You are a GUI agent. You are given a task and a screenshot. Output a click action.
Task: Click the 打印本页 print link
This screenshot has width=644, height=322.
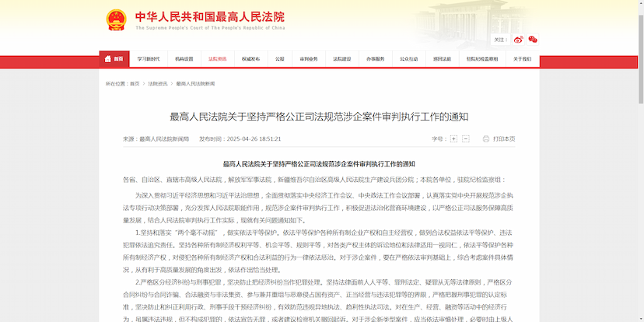[x=504, y=138]
